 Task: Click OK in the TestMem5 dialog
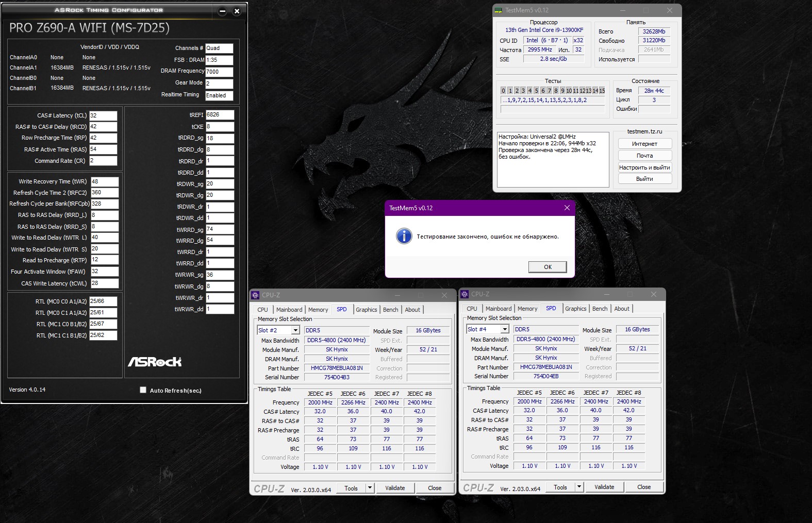coord(548,267)
